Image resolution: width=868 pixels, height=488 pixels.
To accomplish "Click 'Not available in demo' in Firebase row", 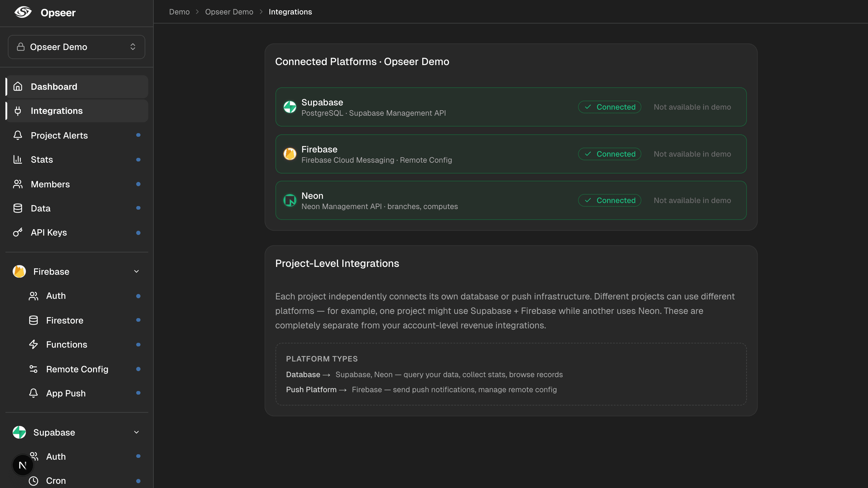I will tap(692, 154).
